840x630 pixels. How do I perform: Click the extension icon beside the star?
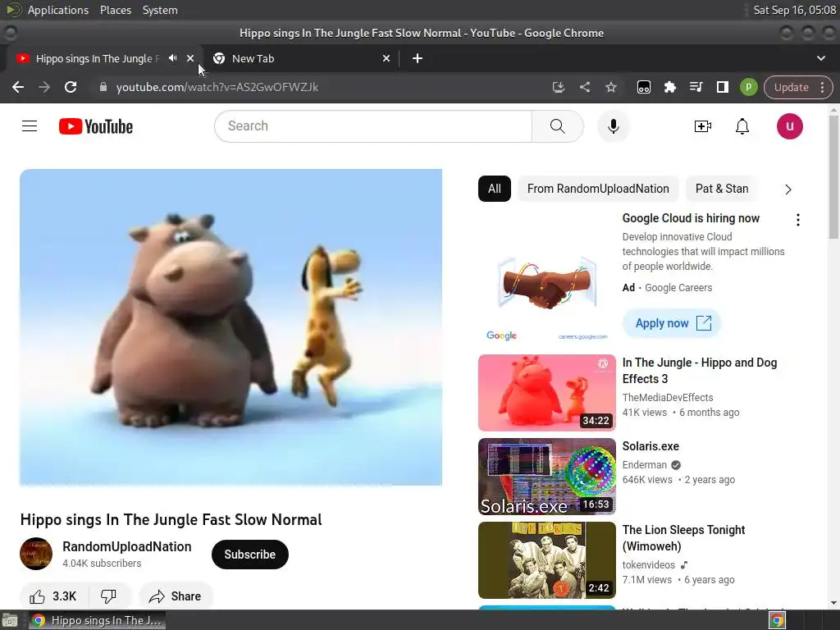click(x=643, y=87)
